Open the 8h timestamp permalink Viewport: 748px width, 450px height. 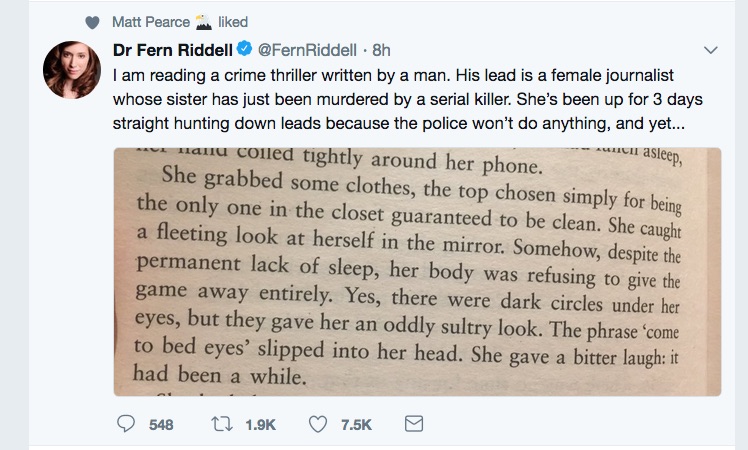click(382, 50)
